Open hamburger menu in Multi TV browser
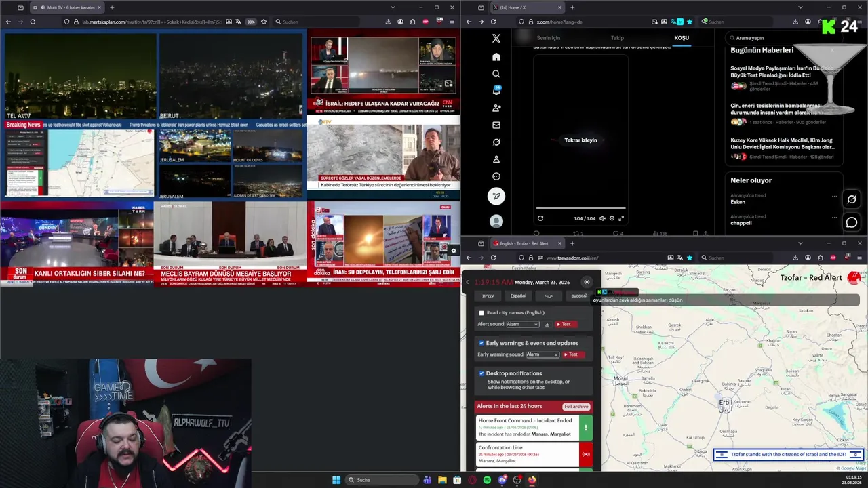Viewport: 868px width, 488px height. pyautogui.click(x=452, y=22)
